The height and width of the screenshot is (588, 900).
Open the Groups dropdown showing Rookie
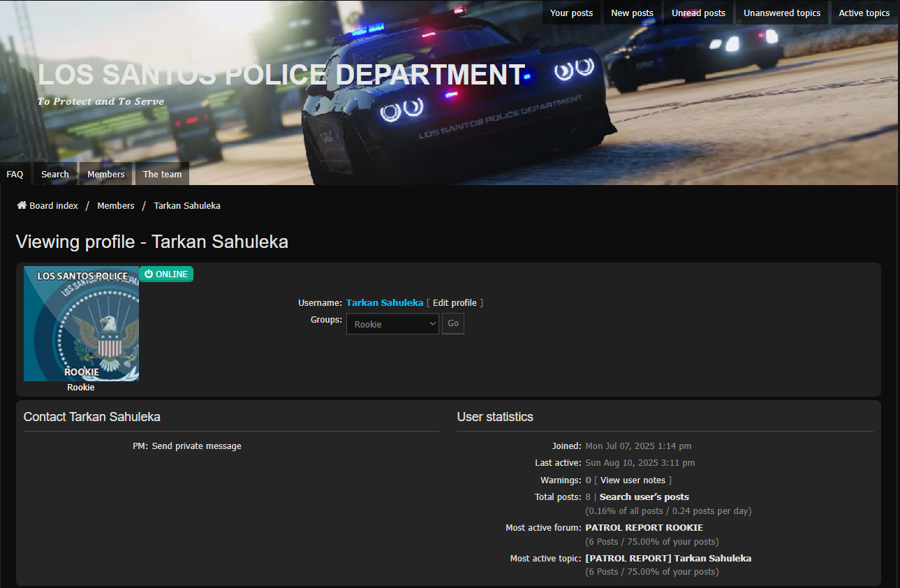tap(392, 324)
